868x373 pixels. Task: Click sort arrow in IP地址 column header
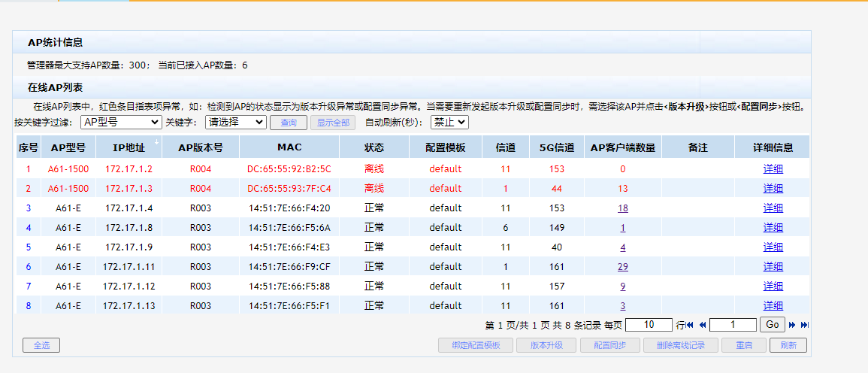[x=156, y=141]
